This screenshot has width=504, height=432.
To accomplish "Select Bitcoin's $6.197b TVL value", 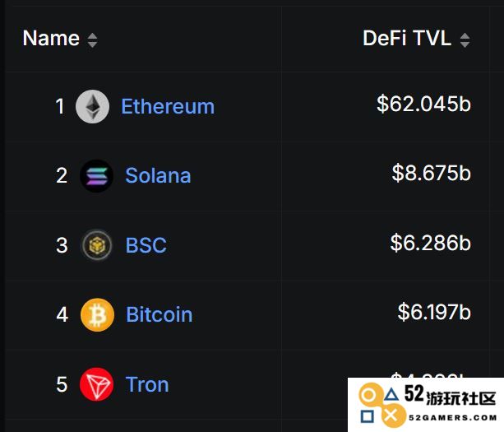I will 434,312.
